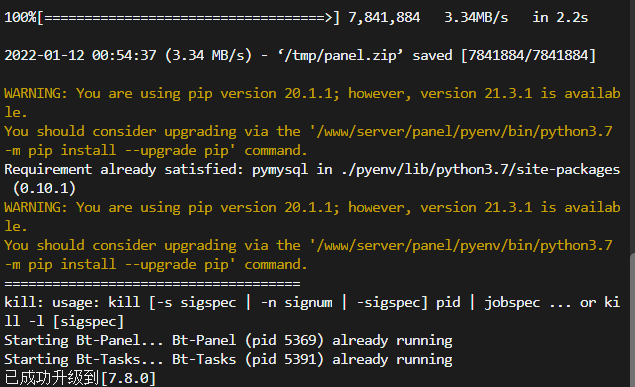Click the timestamp '2022-01-12 00:54:37'
Image resolution: width=635 pixels, height=387 pixels.
click(80, 55)
